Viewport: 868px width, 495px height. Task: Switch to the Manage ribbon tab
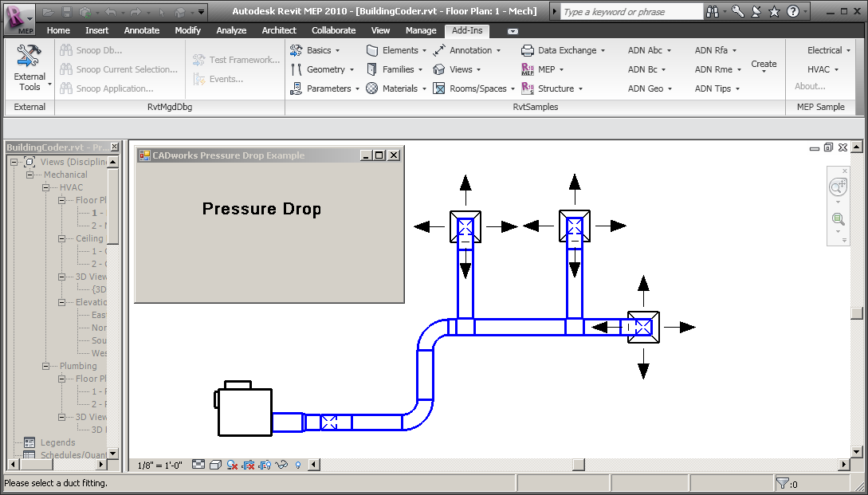(x=421, y=30)
